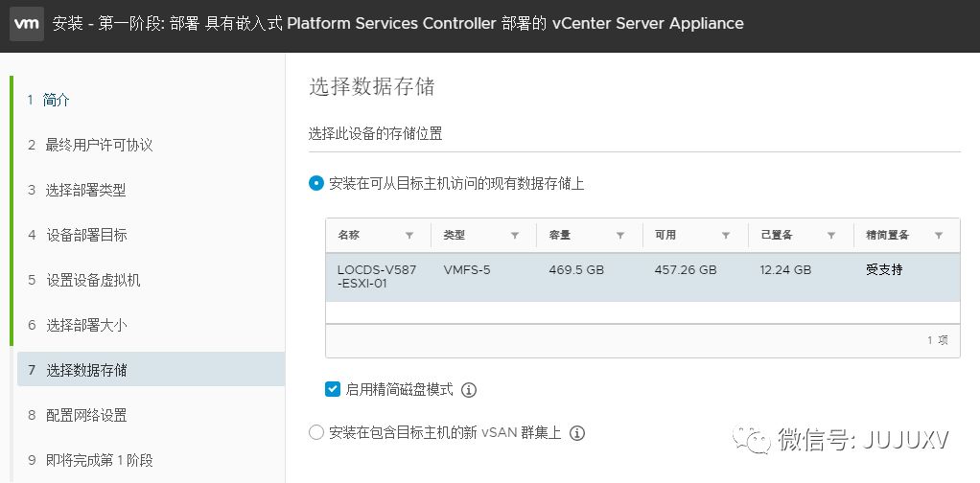
Task: Select radio for new vSAN cluster install
Action: 316,433
